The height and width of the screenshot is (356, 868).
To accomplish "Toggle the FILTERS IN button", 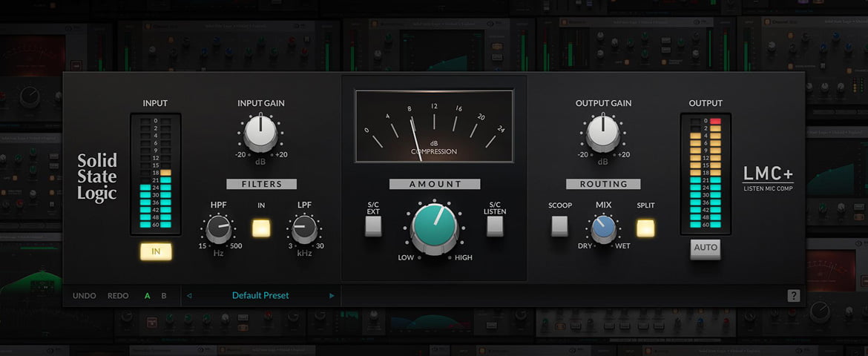I will point(261,228).
